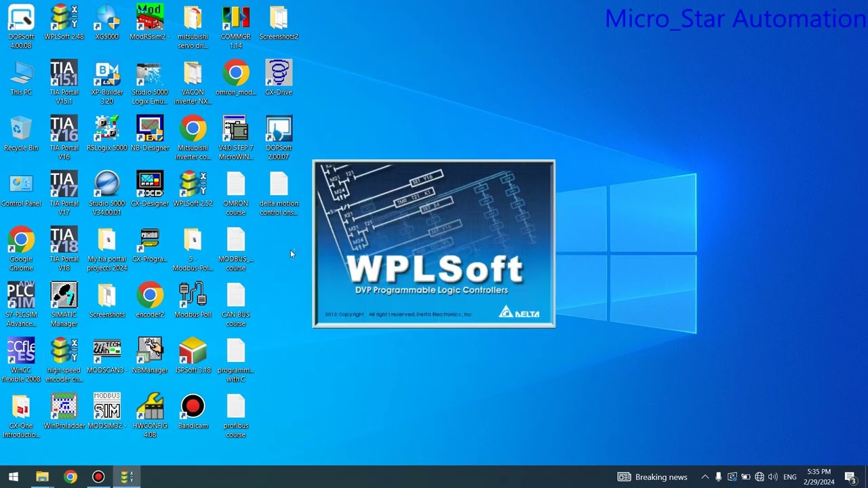The width and height of the screenshot is (868, 488).
Task: Open the MODSCAN3 shortcut
Action: click(107, 355)
